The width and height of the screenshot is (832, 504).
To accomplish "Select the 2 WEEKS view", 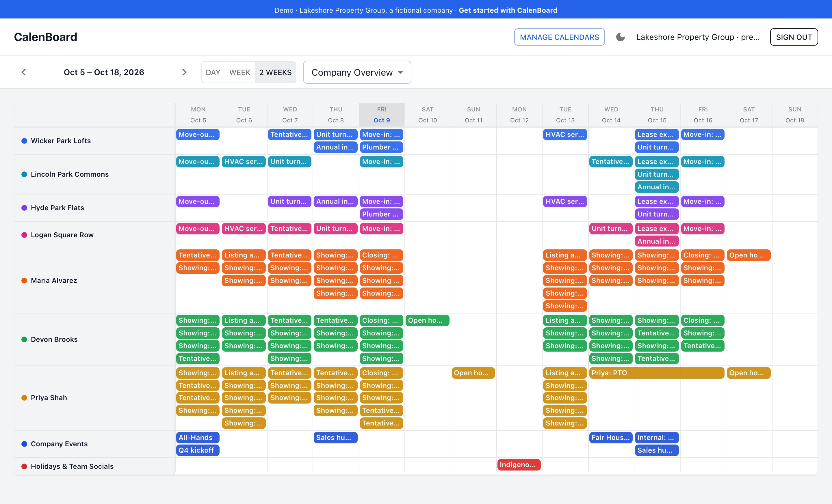I will (x=276, y=72).
